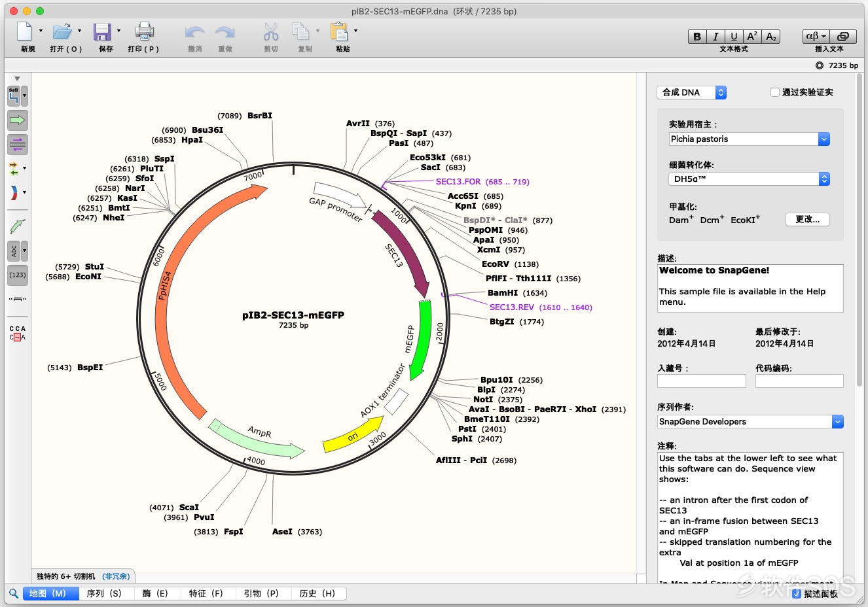Toggle the Abc labels button
The height and width of the screenshot is (607, 868).
pyautogui.click(x=14, y=251)
